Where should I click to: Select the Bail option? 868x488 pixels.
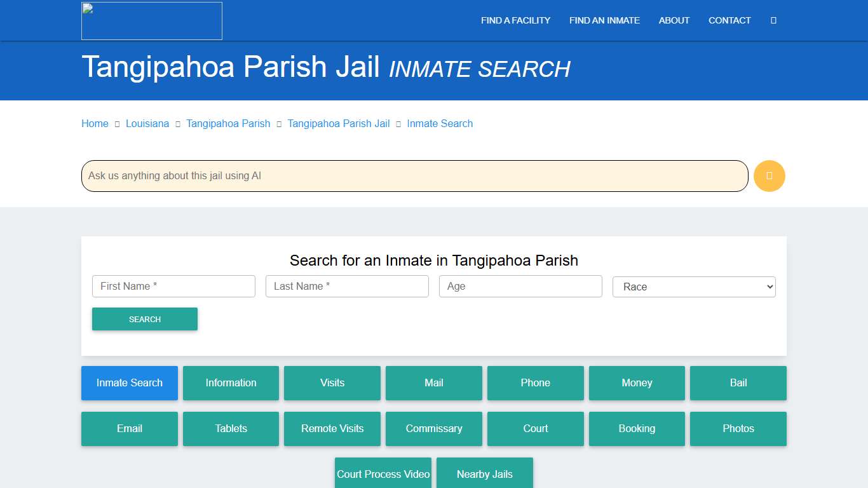tap(738, 383)
